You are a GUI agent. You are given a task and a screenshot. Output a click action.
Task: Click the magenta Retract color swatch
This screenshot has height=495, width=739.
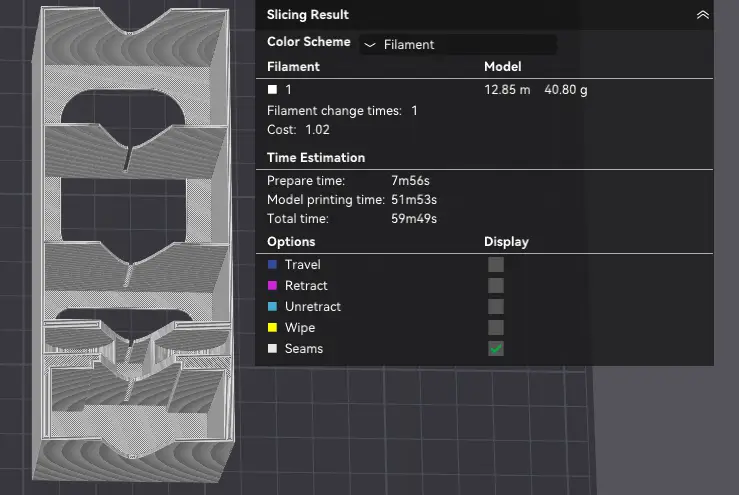272,285
